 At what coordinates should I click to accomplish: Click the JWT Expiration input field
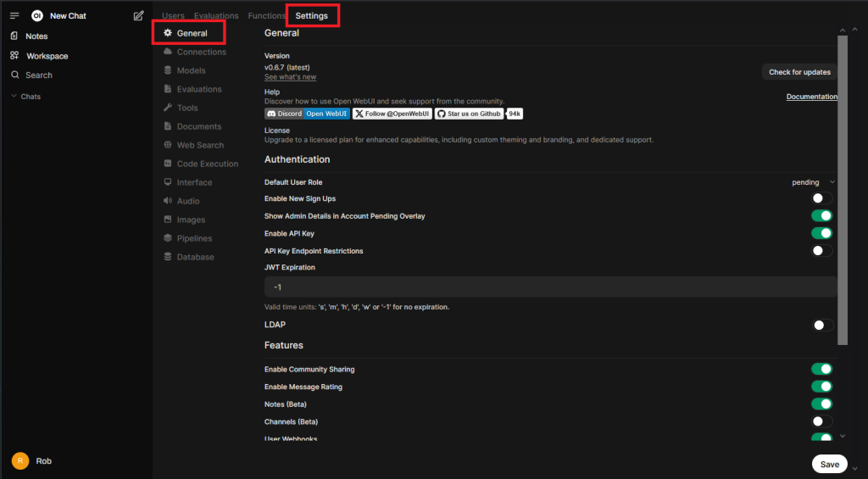[x=549, y=287]
